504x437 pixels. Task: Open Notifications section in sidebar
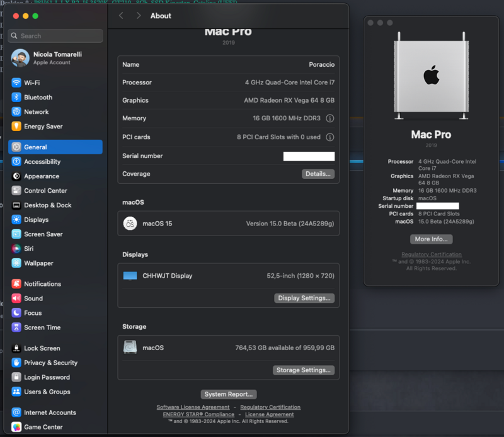coord(42,284)
